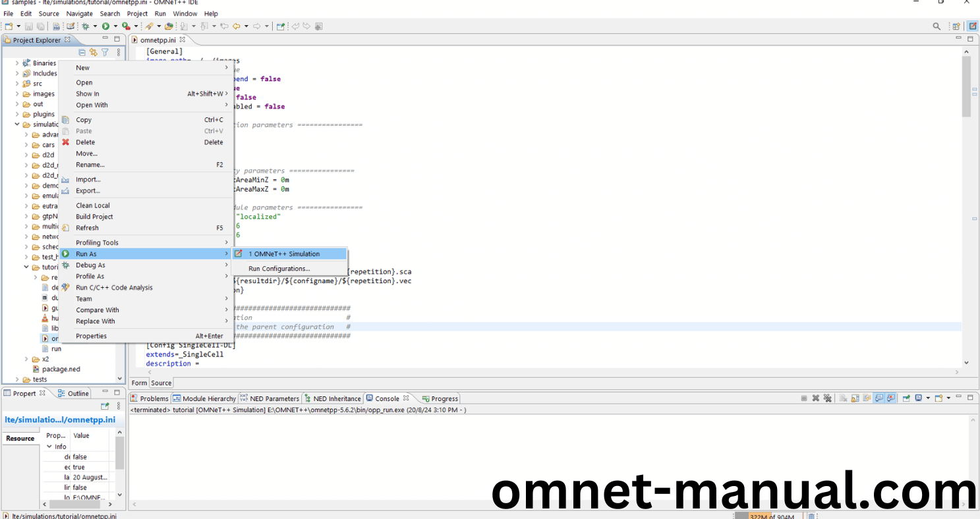Click the Collapse All icon in Project Explorer

82,53
